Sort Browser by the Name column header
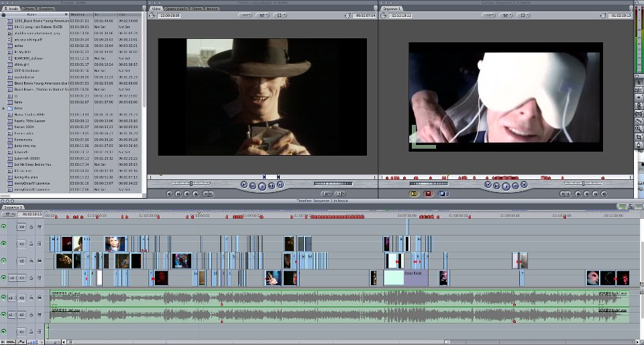Screen dimensions: 644x345 (35, 14)
